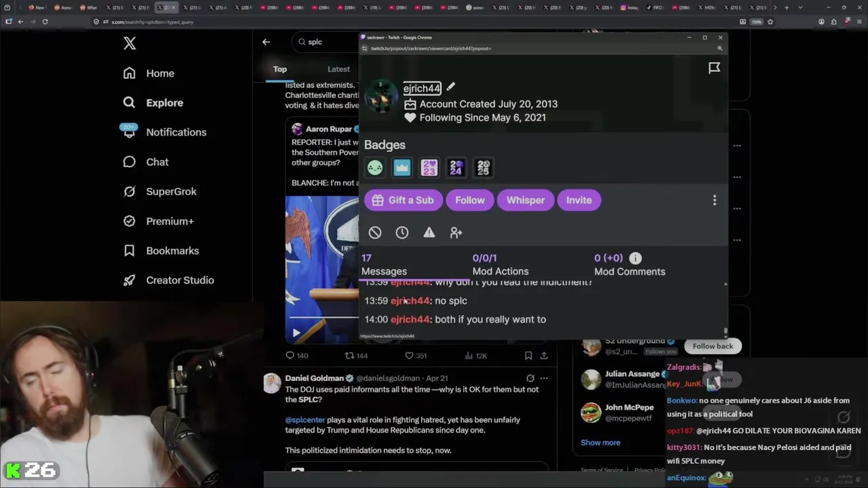Open the viewer card three-dot menu
This screenshot has width=868, height=488.
pos(714,200)
